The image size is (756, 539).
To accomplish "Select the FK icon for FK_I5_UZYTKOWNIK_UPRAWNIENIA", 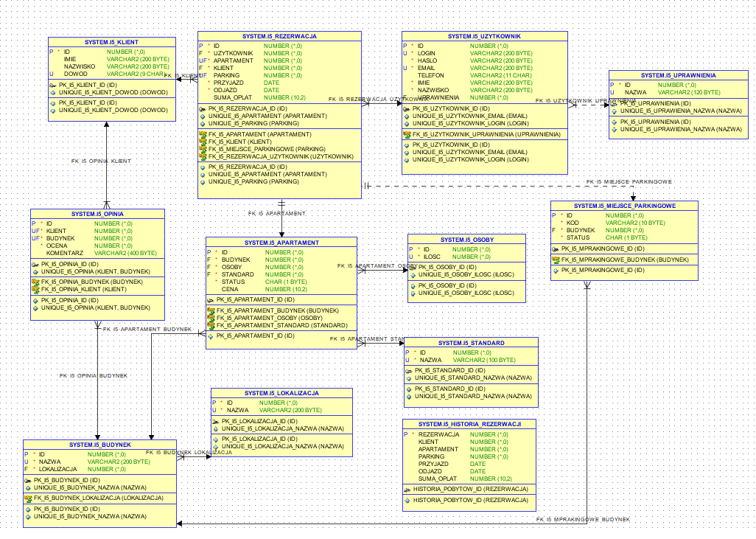I will coord(406,135).
